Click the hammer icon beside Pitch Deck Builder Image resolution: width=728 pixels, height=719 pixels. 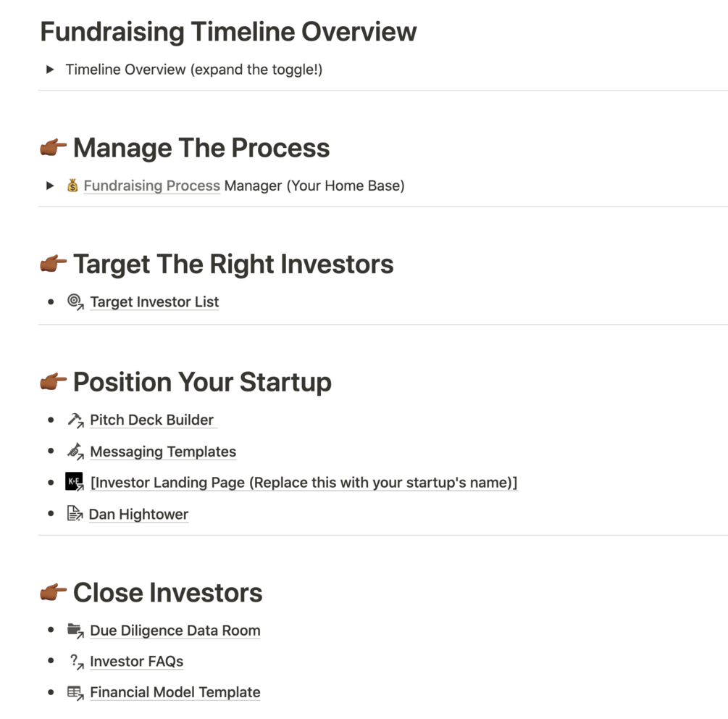(75, 420)
